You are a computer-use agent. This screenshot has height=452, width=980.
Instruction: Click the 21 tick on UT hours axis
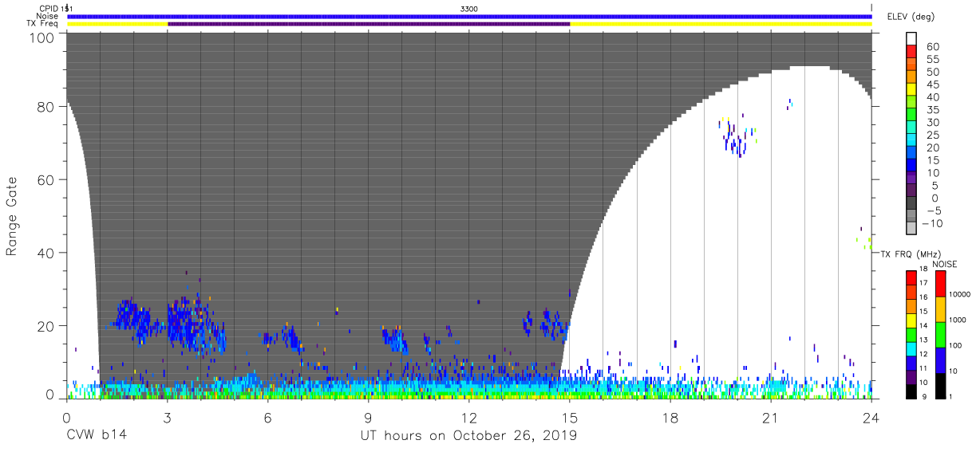tap(771, 419)
